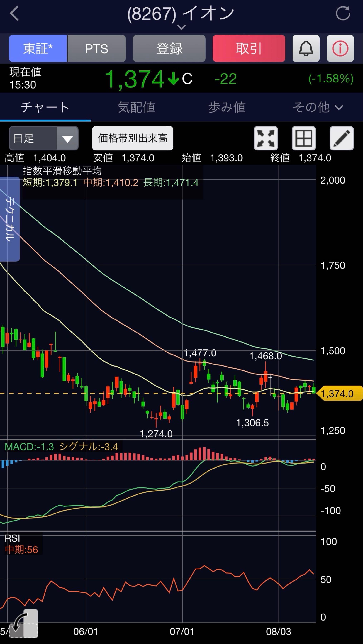Tap the 07/01 date axis label
Image resolution: width=363 pixels, height=644 pixels.
pos(182,632)
